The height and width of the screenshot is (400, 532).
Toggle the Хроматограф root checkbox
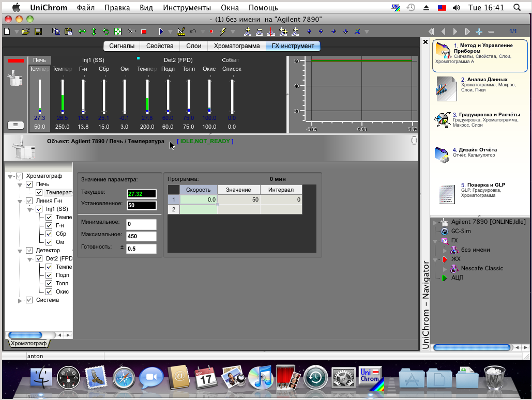tap(20, 176)
